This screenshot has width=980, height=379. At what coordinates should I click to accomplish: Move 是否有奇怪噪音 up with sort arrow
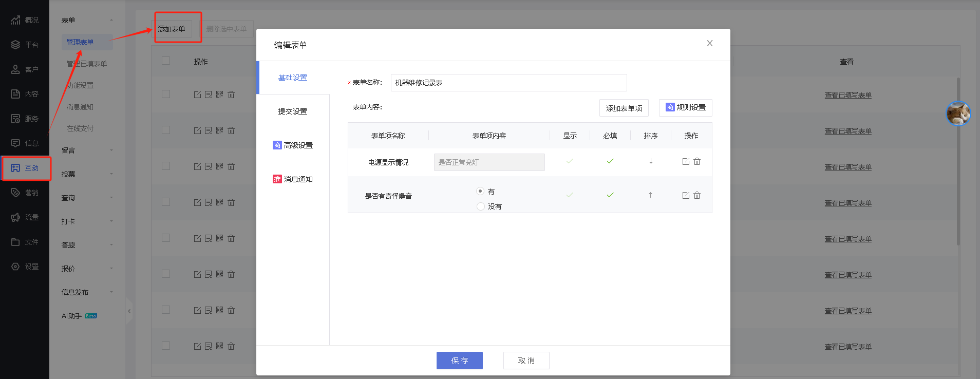pos(650,195)
